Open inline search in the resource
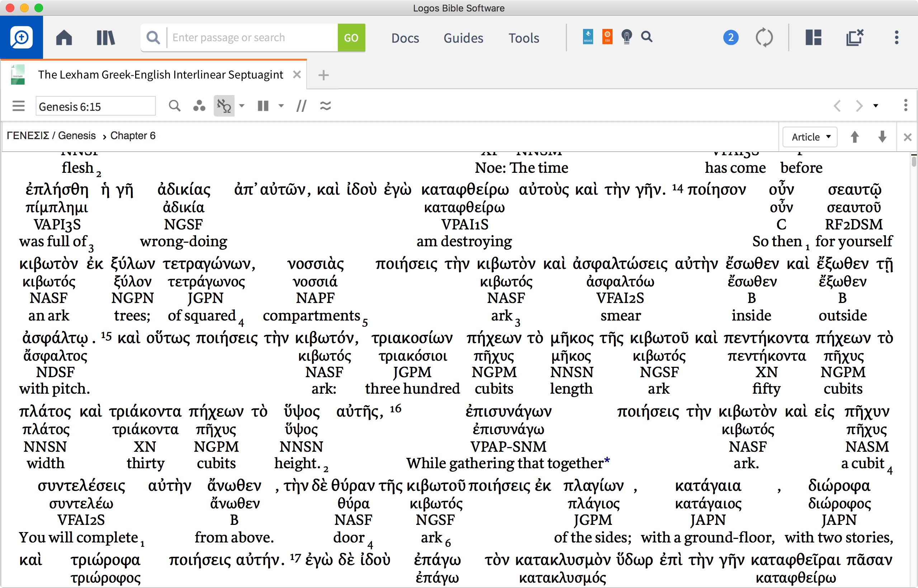918x588 pixels. (x=175, y=106)
